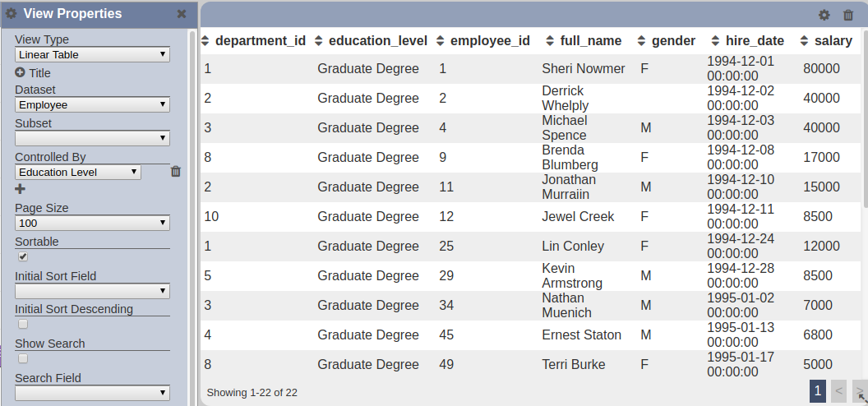
Task: Open the View Type dropdown
Action: tap(92, 54)
